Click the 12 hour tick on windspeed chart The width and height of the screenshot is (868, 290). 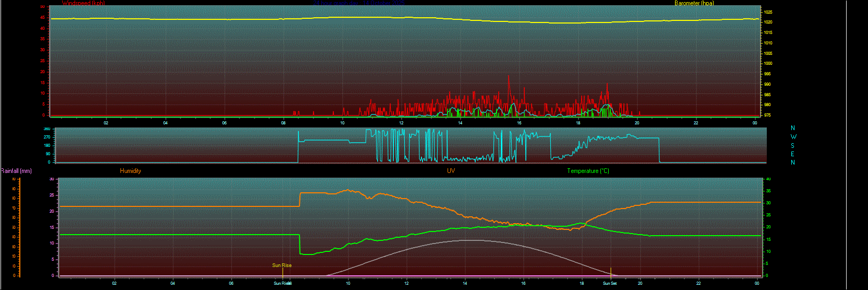[x=401, y=123]
